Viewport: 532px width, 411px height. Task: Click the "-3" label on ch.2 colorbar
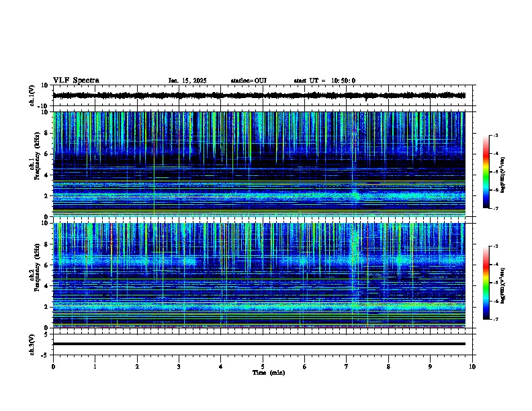pos(496,246)
